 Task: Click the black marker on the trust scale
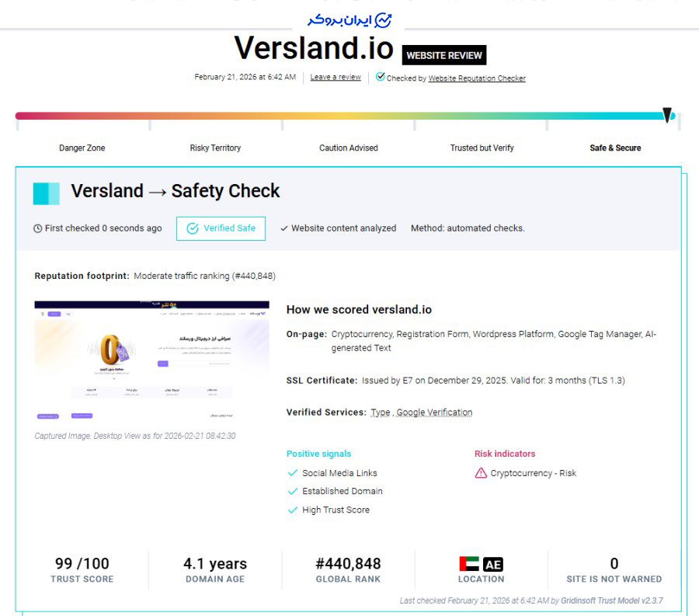pos(667,115)
